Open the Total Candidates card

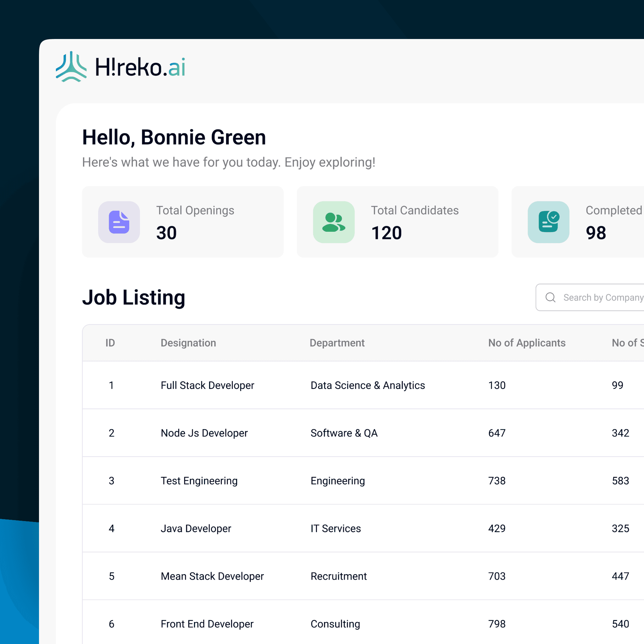tap(397, 222)
